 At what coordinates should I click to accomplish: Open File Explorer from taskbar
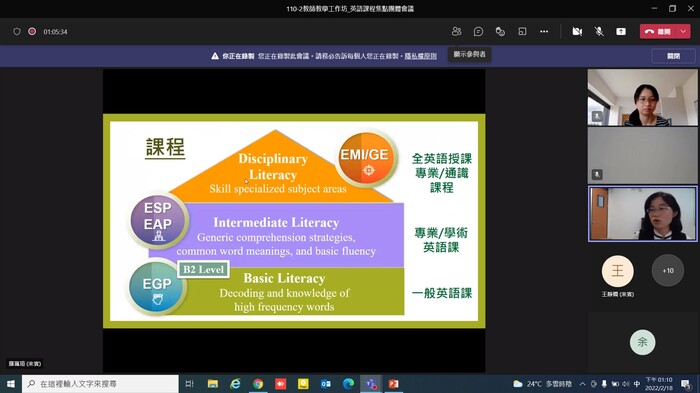213,384
